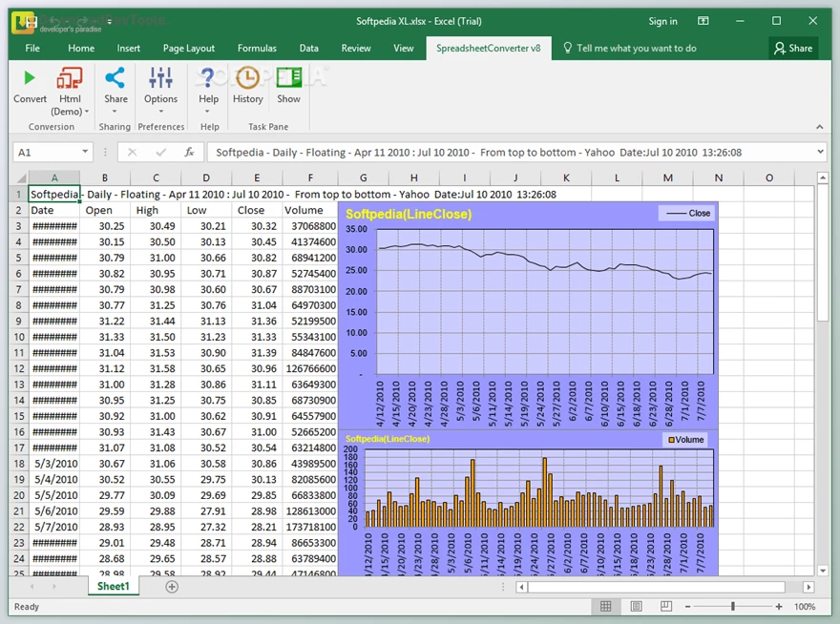840x624 pixels.
Task: Click the Convert play icon
Action: click(30, 78)
